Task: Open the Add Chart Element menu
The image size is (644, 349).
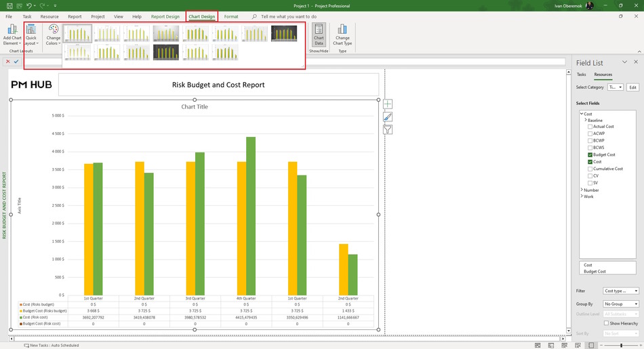Action: 12,35
